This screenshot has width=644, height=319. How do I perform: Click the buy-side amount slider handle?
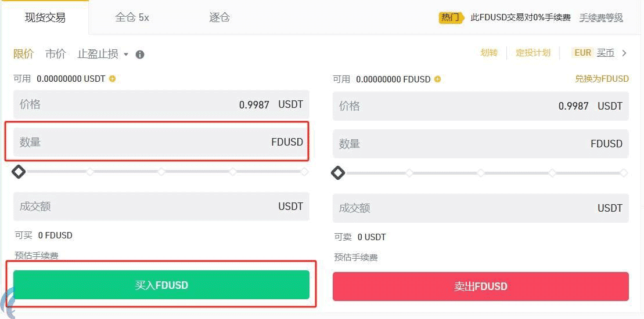tap(19, 172)
